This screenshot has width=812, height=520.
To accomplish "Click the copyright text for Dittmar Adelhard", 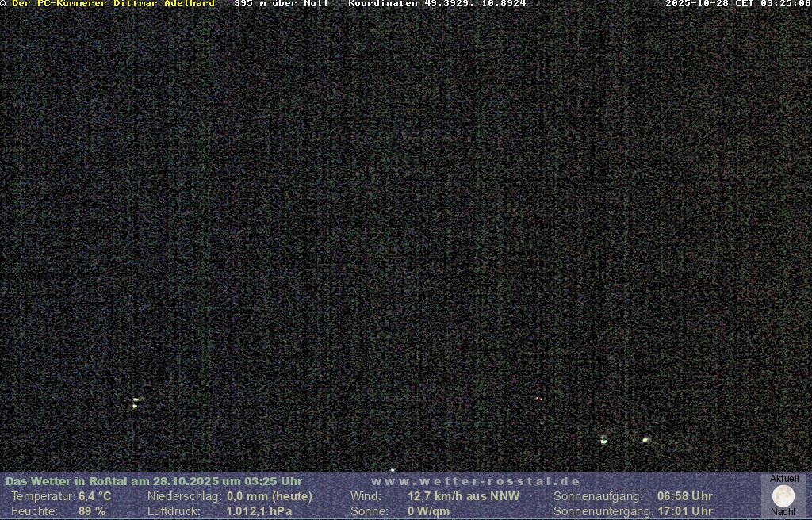I will tap(109, 4).
